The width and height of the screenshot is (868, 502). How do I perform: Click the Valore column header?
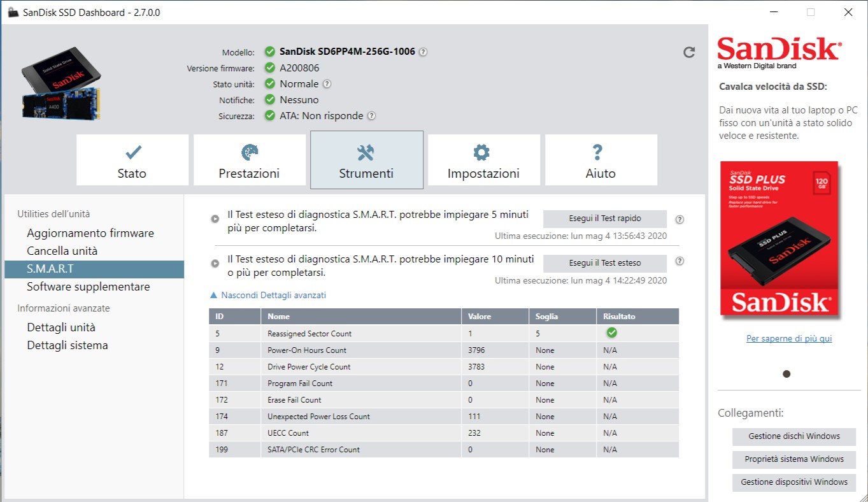click(495, 317)
